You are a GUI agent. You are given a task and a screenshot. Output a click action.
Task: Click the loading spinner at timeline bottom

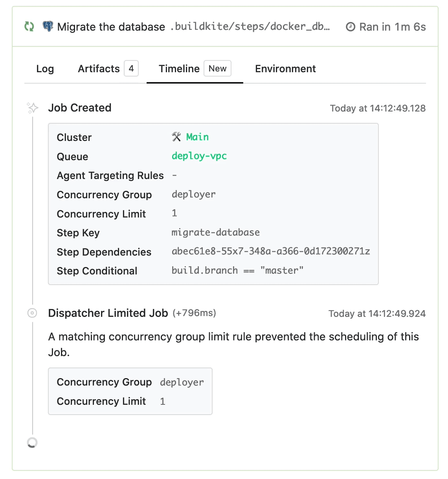tap(32, 443)
